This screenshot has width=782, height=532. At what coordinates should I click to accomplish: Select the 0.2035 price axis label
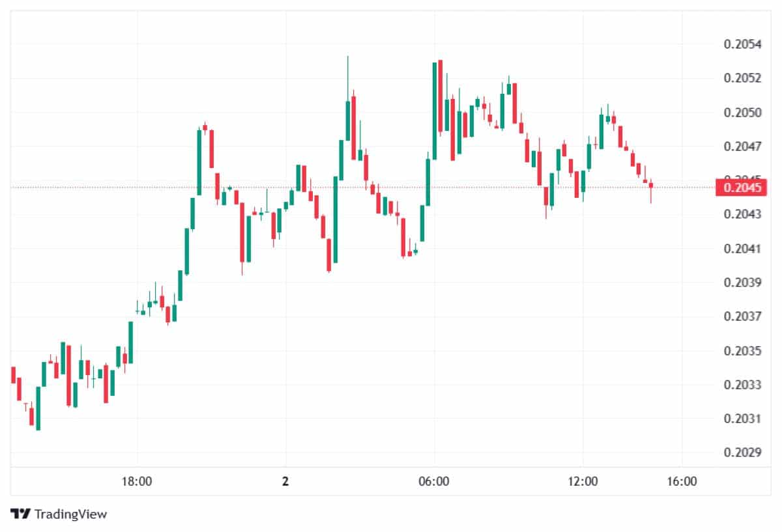[742, 351]
